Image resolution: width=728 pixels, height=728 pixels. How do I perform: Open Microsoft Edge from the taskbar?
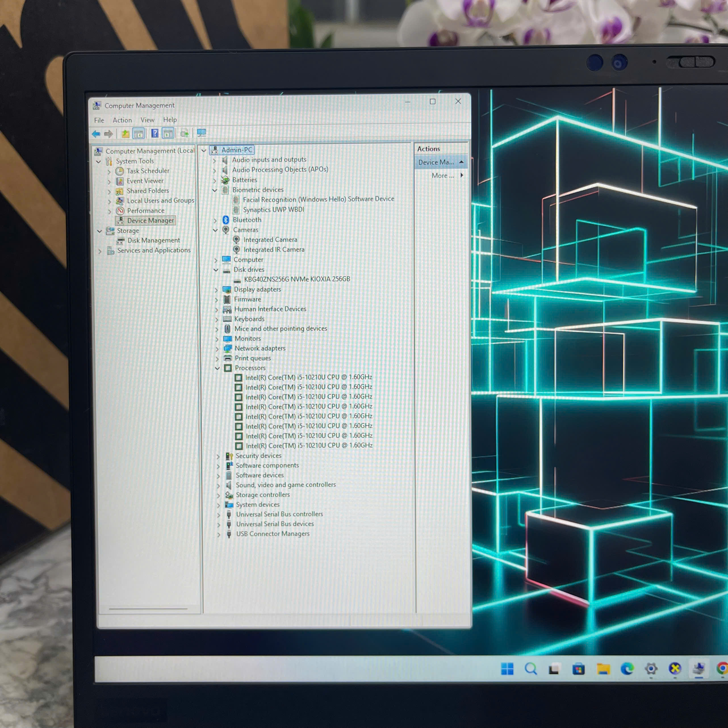[627, 669]
